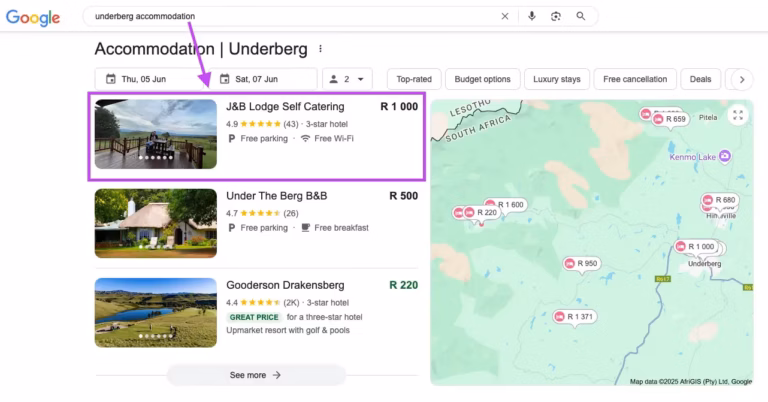768x402 pixels.
Task: Click Free parking icon for Under The Berg B&B
Action: (x=232, y=228)
